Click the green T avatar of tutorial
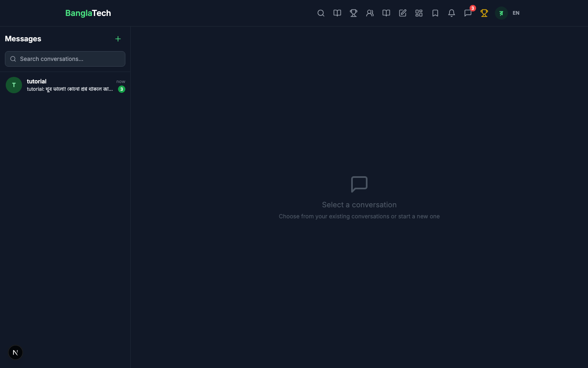Image resolution: width=588 pixels, height=368 pixels. point(14,85)
